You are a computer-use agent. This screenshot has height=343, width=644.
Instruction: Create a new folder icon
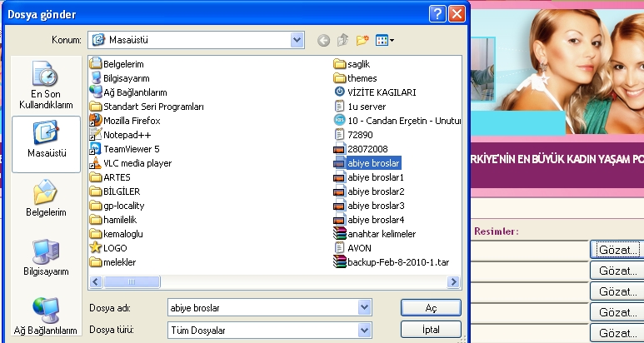click(362, 39)
